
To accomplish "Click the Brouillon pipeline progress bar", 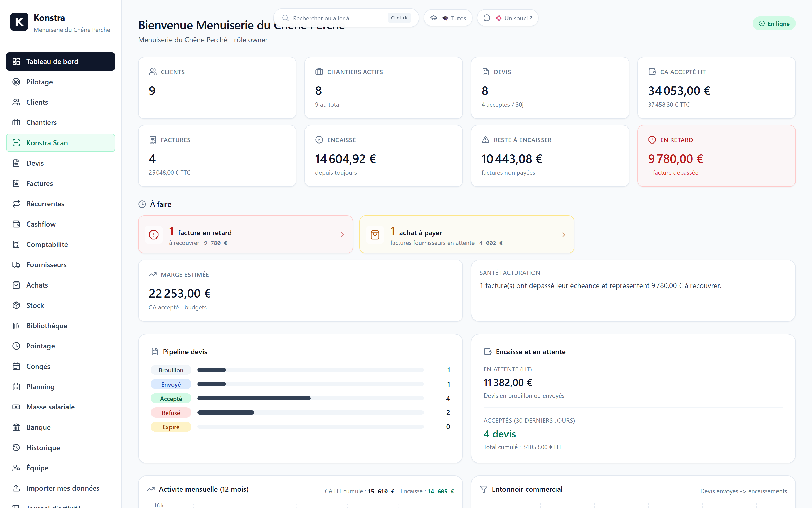I will click(x=310, y=370).
